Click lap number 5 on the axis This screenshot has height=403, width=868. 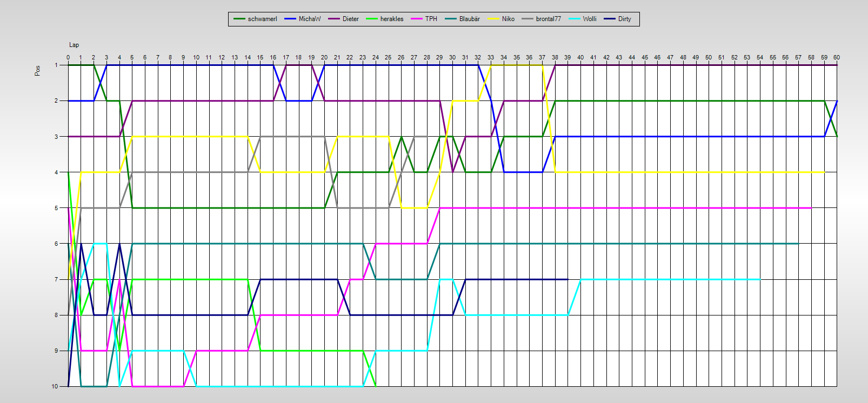pos(132,57)
